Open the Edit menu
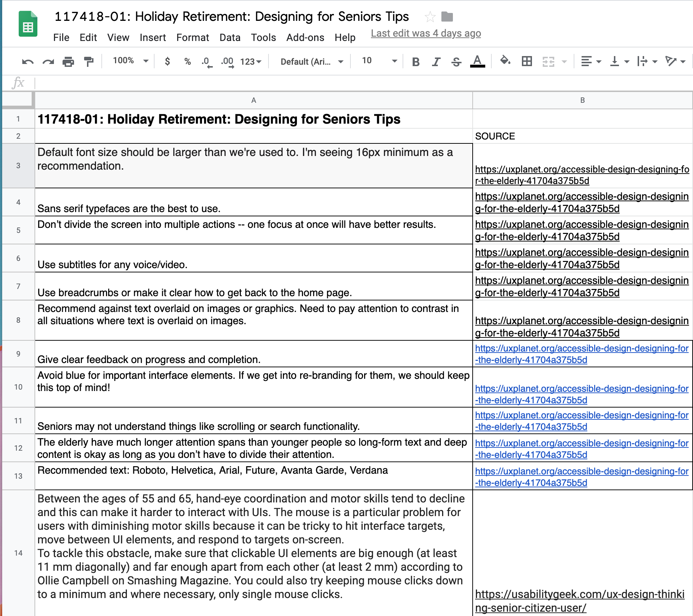Image resolution: width=693 pixels, height=616 pixels. coord(88,37)
